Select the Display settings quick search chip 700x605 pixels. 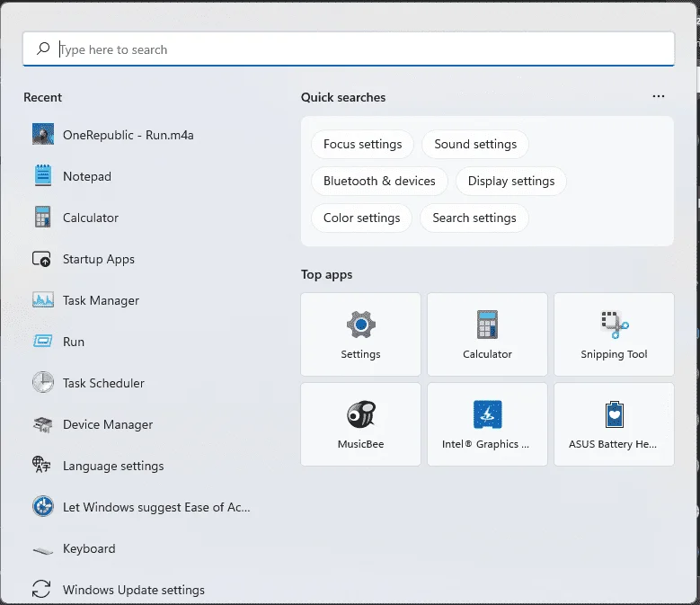click(511, 181)
